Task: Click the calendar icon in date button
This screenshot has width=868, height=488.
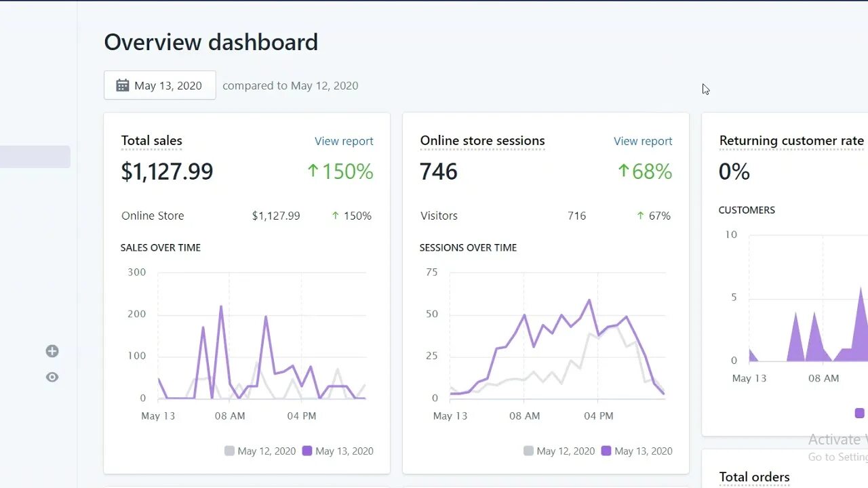Action: click(123, 85)
